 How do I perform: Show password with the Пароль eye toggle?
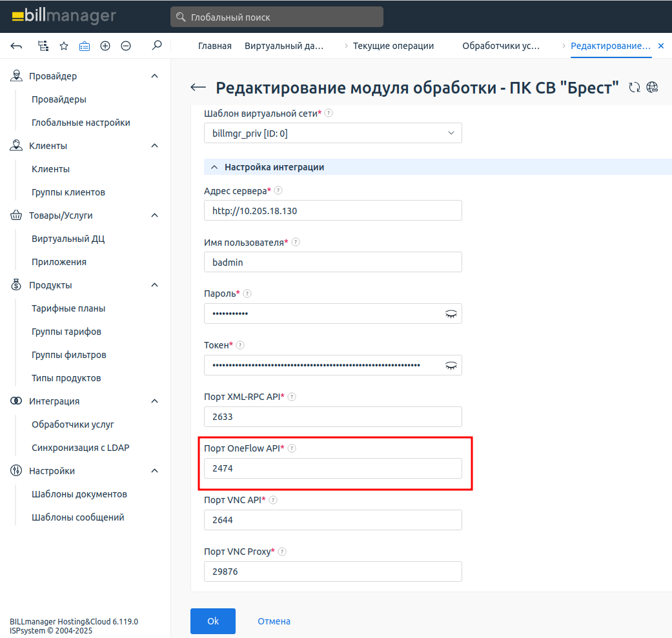point(451,314)
